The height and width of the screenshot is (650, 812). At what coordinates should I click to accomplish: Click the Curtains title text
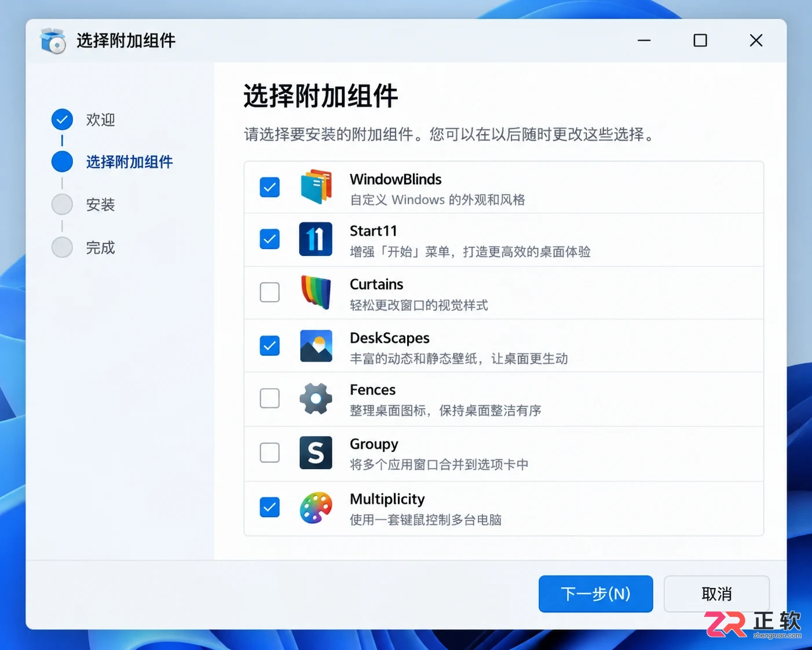pyautogui.click(x=376, y=284)
